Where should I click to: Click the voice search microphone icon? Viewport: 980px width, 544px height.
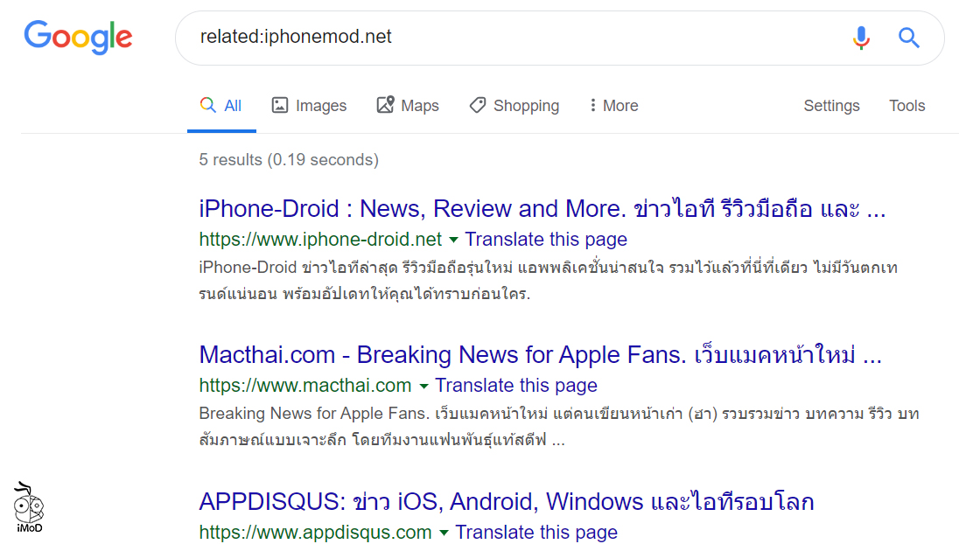pos(861,38)
